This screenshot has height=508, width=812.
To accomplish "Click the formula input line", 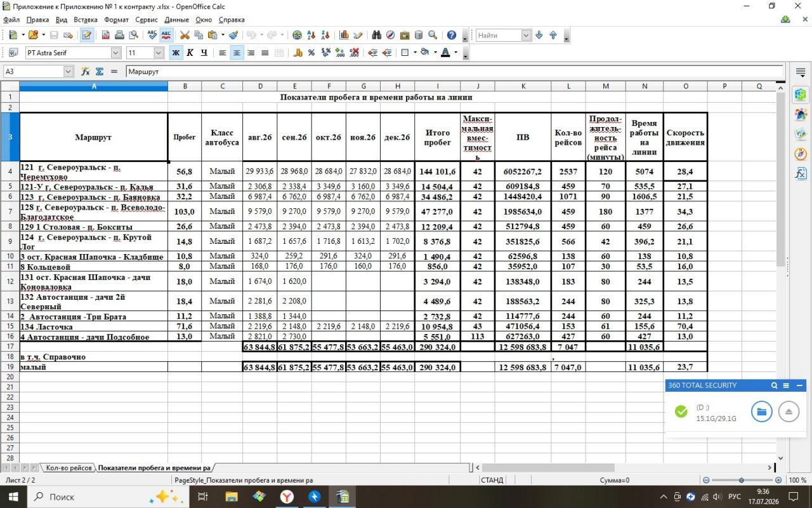I will (x=454, y=72).
